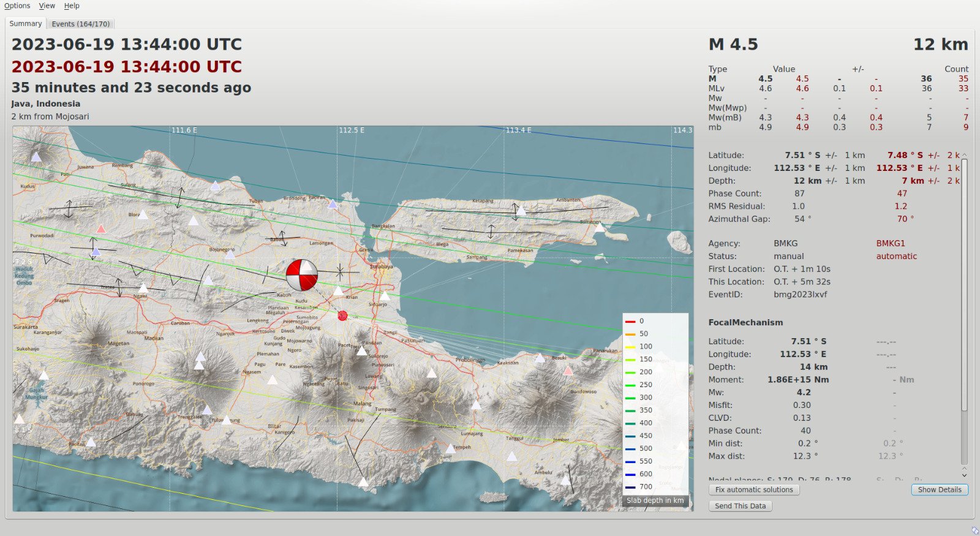
Task: Click the yellow 100 km slab depth swatch
Action: click(x=630, y=347)
